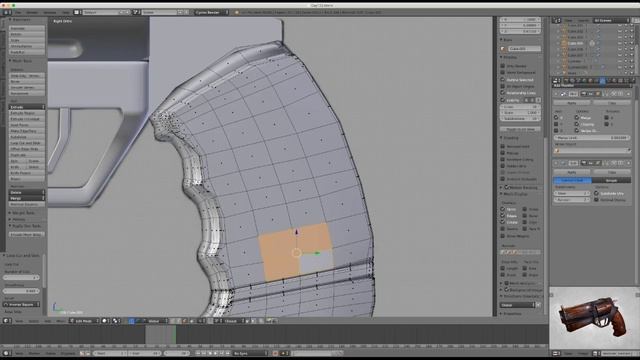
Task: Click blue Z axis manipulator arrow
Action: [297, 232]
